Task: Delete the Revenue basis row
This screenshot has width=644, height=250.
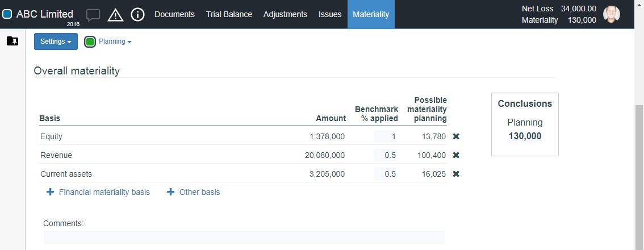Action: click(x=456, y=155)
